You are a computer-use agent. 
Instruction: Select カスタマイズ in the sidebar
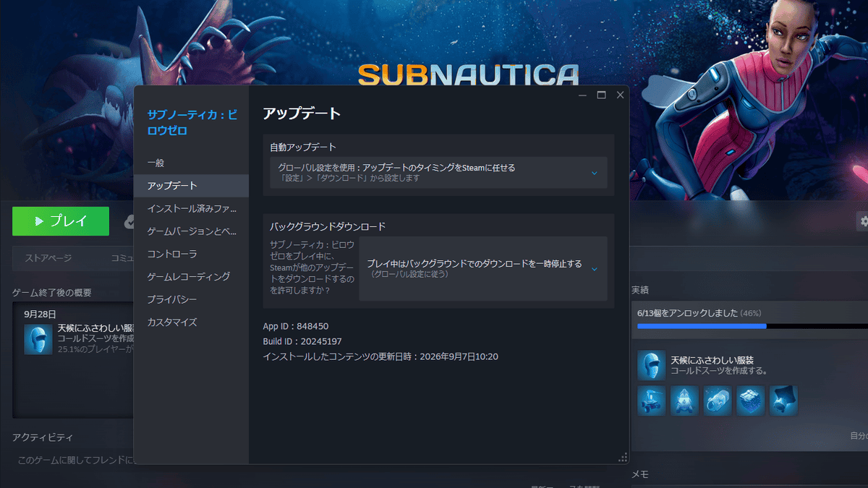(191, 322)
